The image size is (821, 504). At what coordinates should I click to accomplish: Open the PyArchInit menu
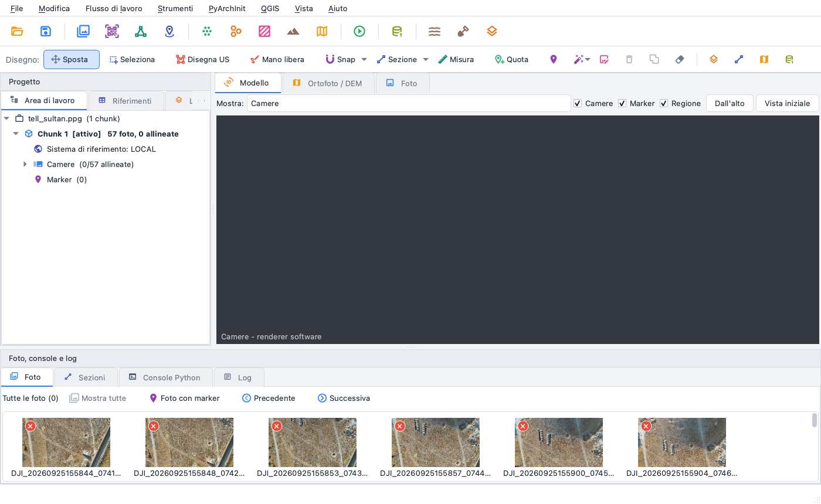227,8
